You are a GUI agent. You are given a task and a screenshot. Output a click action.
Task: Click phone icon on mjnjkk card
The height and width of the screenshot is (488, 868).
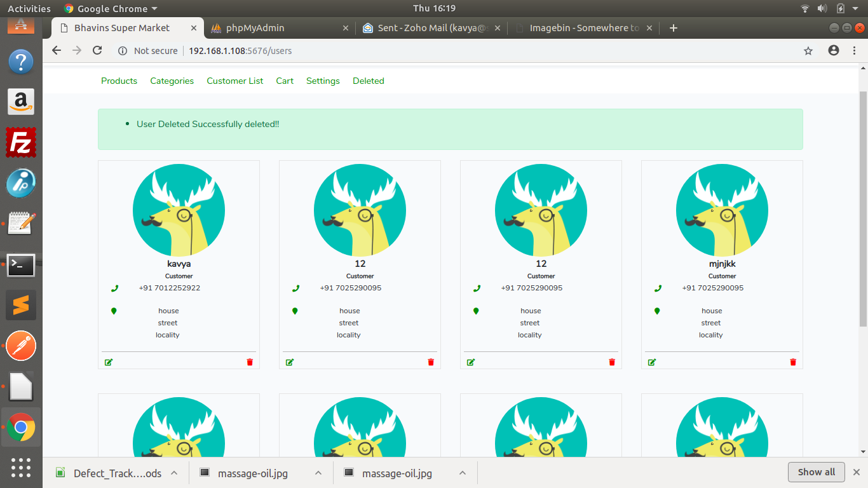pos(658,288)
